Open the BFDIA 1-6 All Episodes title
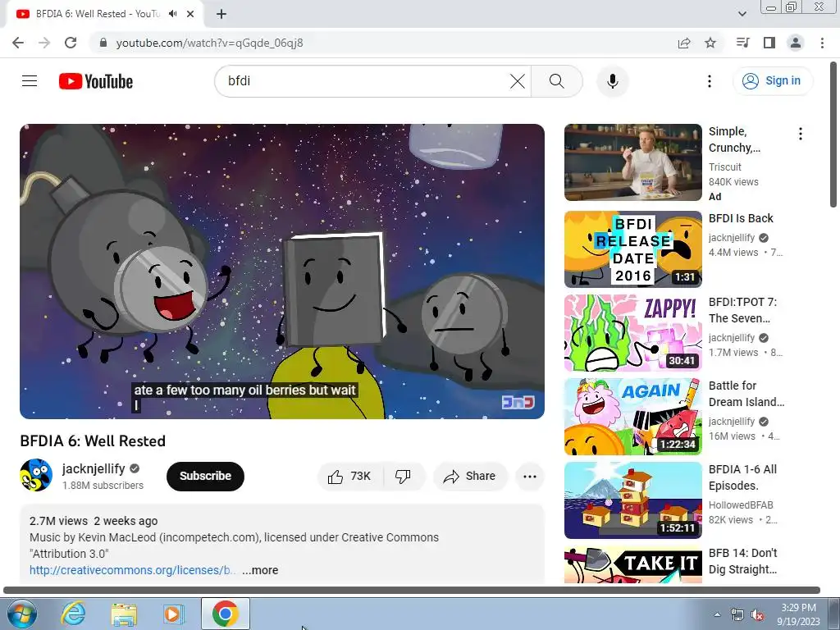Image resolution: width=840 pixels, height=630 pixels. click(x=742, y=477)
